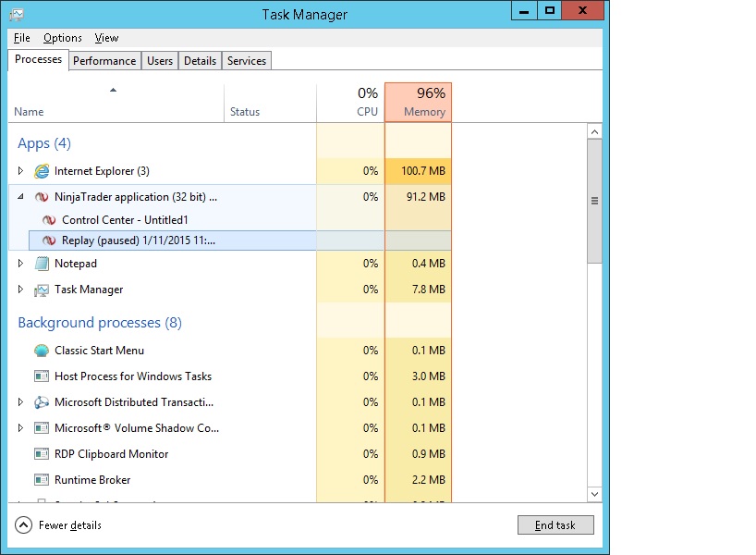The image size is (756, 555).
Task: Click the scrollbar down arrow
Action: (594, 494)
